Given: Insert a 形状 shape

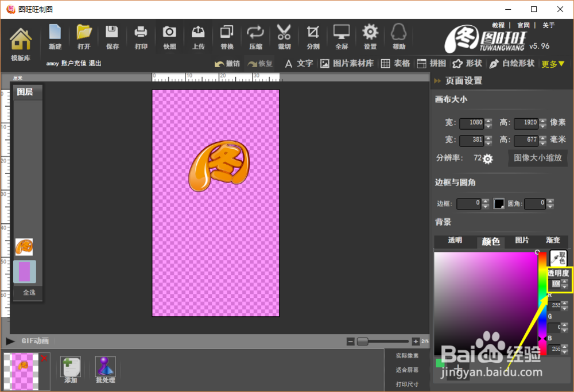Looking at the screenshot, I should tap(467, 64).
